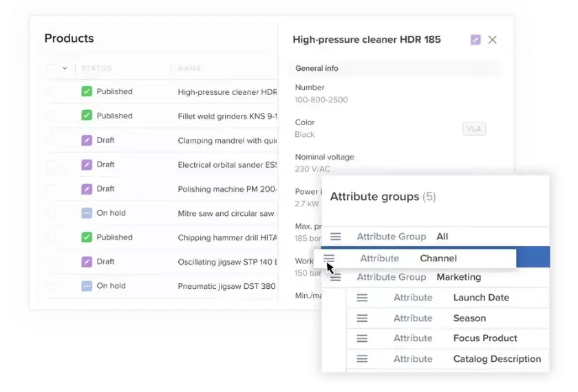Viewport: 578px width, 392px height.
Task: Collapse the General info section
Action: click(317, 69)
